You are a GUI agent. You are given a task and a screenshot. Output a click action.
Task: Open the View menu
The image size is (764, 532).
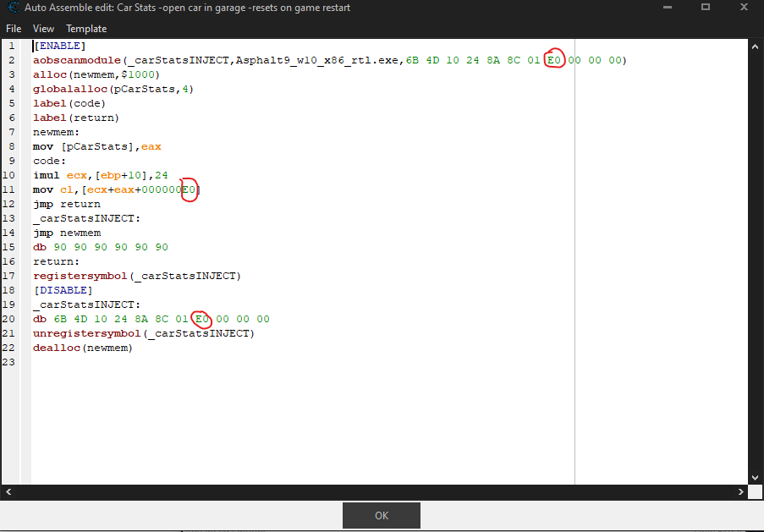pyautogui.click(x=43, y=29)
